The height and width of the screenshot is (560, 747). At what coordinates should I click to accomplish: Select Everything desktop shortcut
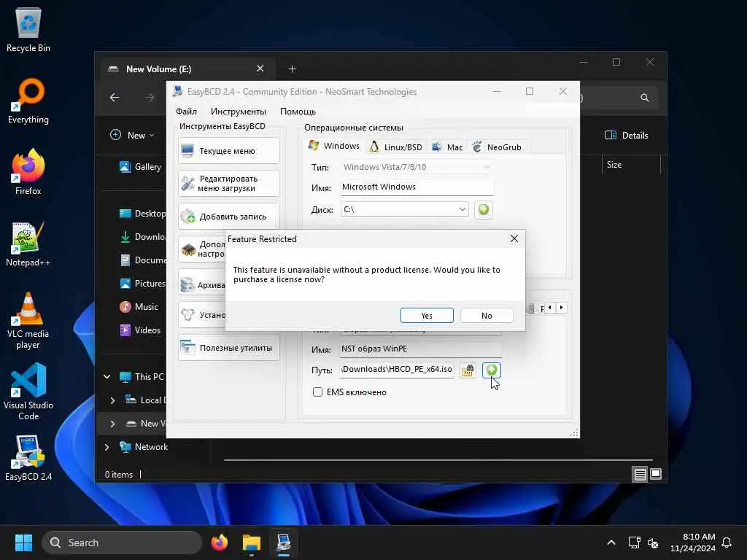[28, 101]
